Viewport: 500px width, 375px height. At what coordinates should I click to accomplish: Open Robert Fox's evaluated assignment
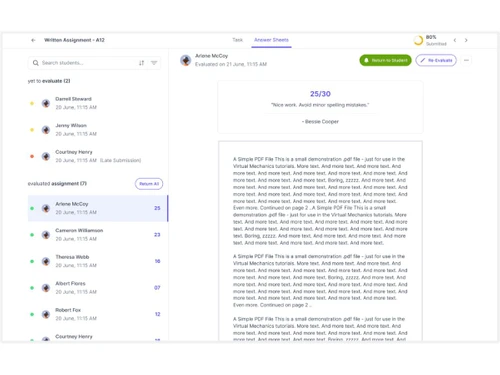[x=97, y=314]
